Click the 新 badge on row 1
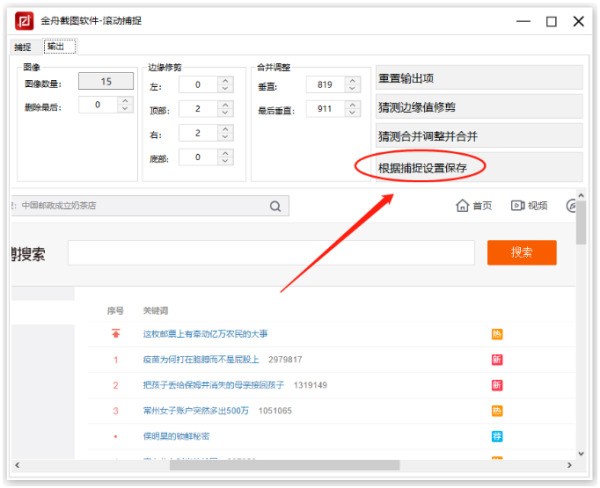This screenshot has width=600, height=488. tap(497, 359)
